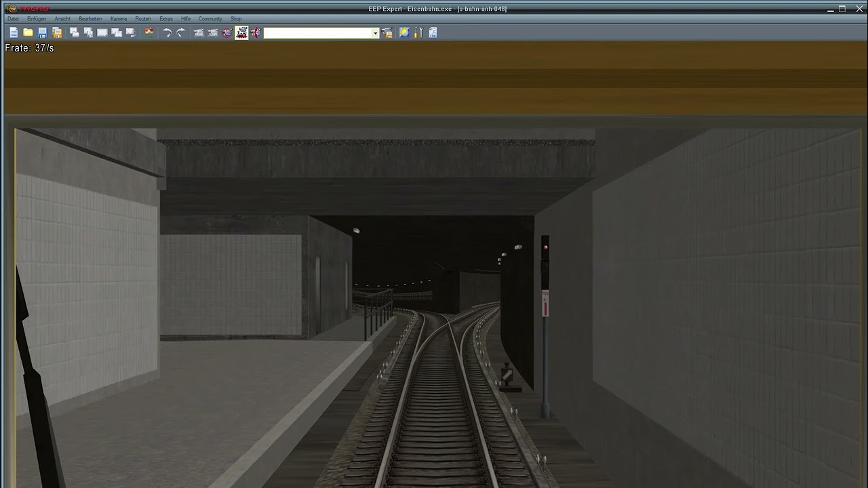Open the Ansicht menu
The height and width of the screenshot is (488, 868).
(x=62, y=19)
